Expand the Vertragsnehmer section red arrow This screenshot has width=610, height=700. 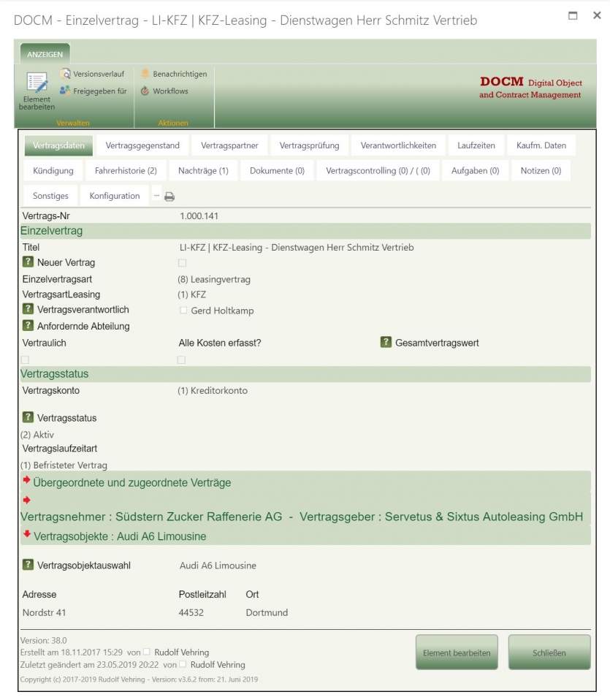click(26, 500)
